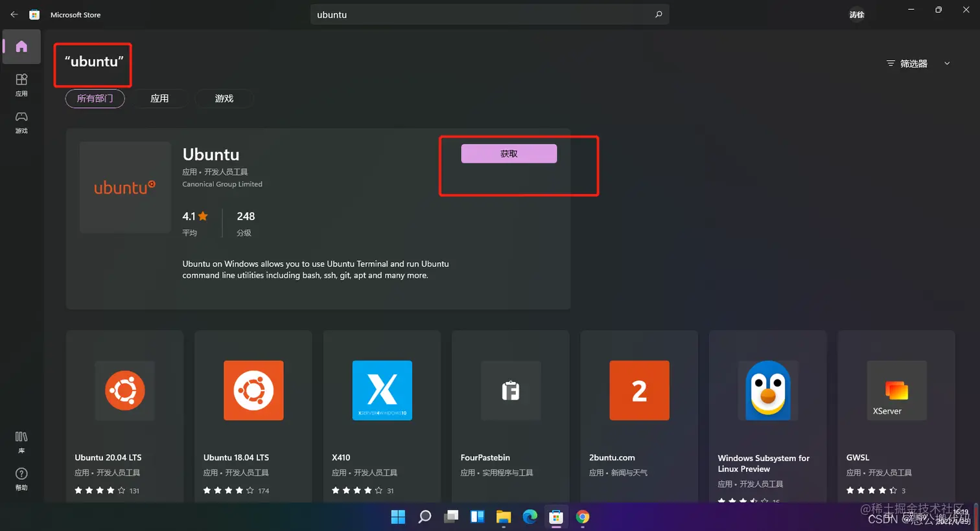The image size is (980, 531).
Task: Open the FourPastebin app icon
Action: tap(511, 390)
